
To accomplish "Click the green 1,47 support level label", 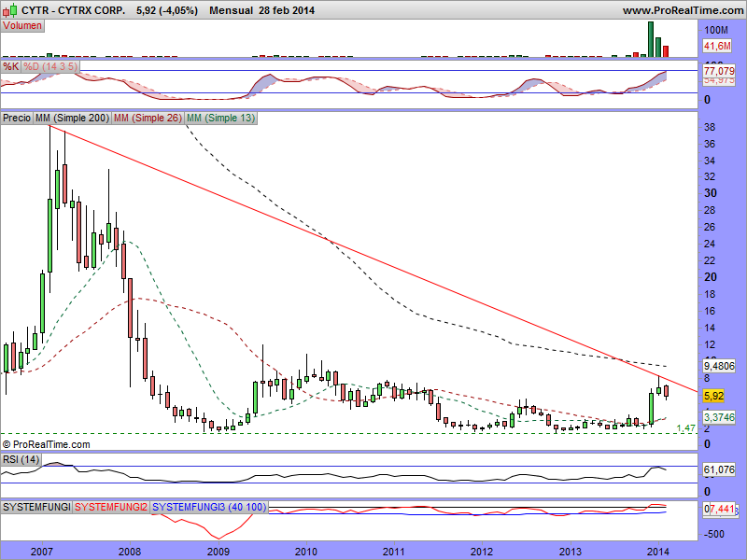I will [x=686, y=428].
